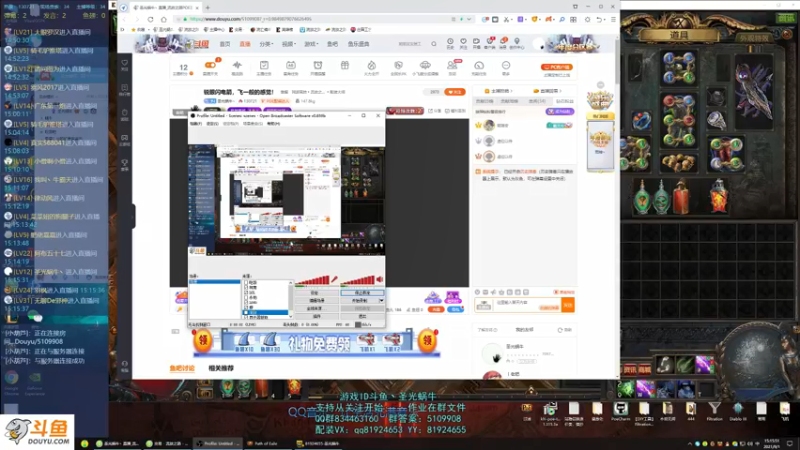
Task: Toggle first source checkbox in OBS sources list
Action: (x=246, y=282)
